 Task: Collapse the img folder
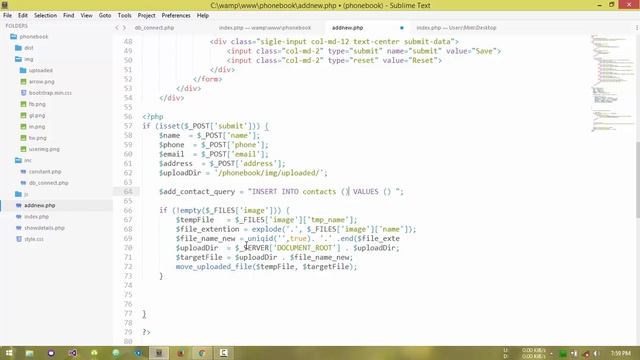tap(18, 59)
